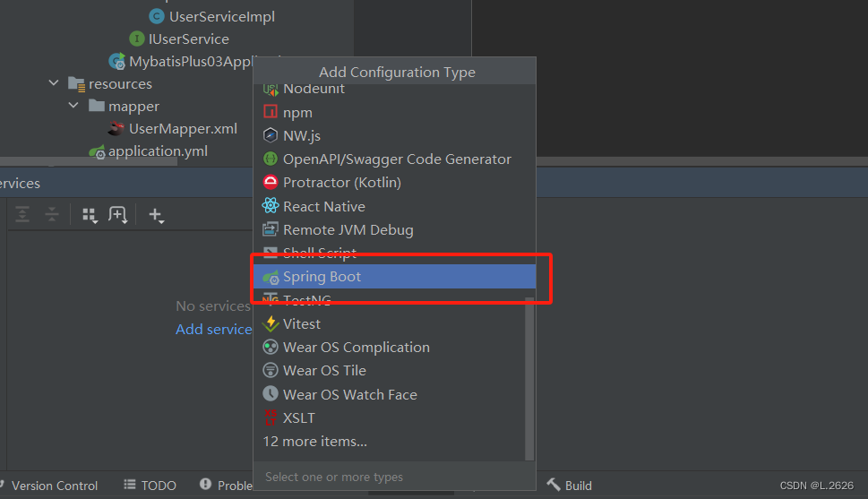
Task: Click the NW.js hexagon icon
Action: click(x=271, y=135)
